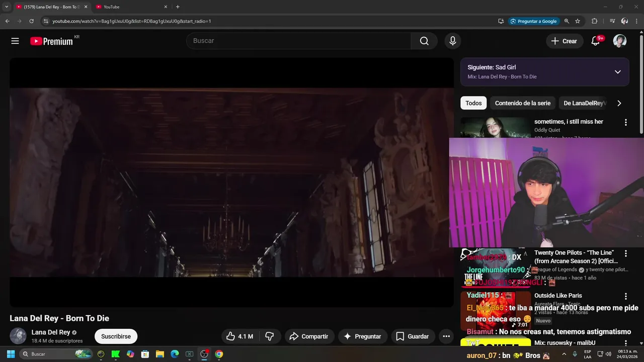
Task: Go to YouTube Premium home logo
Action: point(52,41)
